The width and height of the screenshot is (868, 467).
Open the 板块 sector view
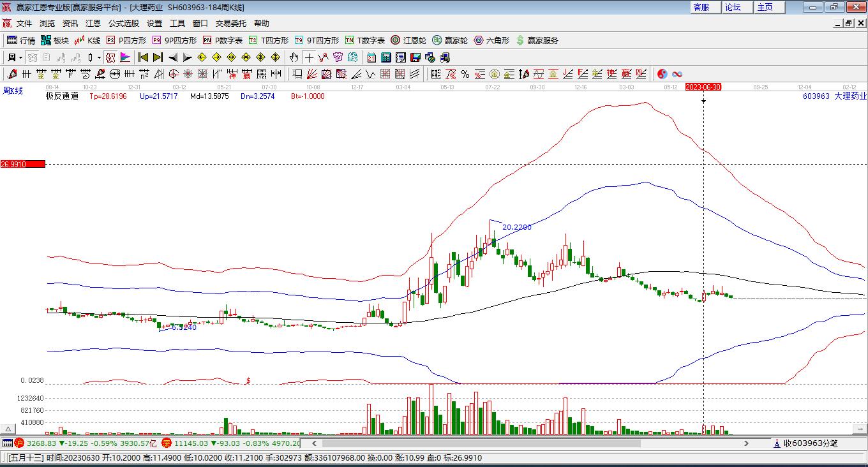pyautogui.click(x=55, y=40)
